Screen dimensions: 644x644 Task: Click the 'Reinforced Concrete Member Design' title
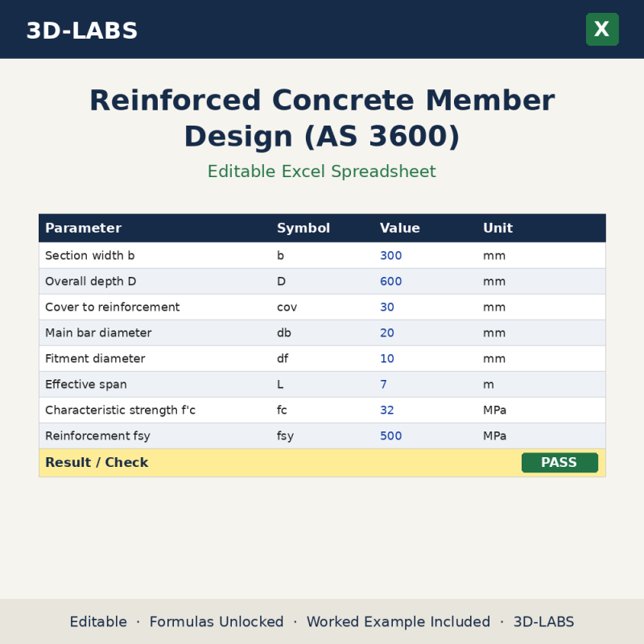coord(322,118)
